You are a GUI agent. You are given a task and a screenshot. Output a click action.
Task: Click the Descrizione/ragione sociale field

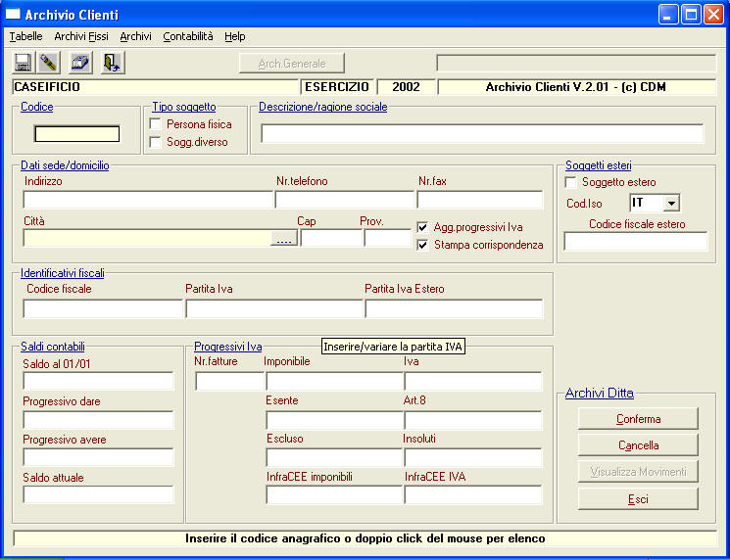point(482,133)
